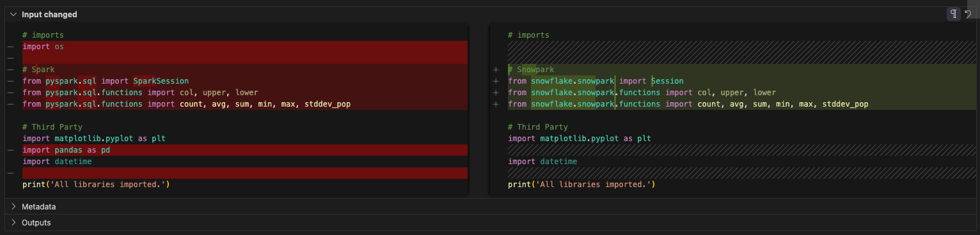Click '# imports' comment in the right pane
980x235 pixels.
click(528, 35)
